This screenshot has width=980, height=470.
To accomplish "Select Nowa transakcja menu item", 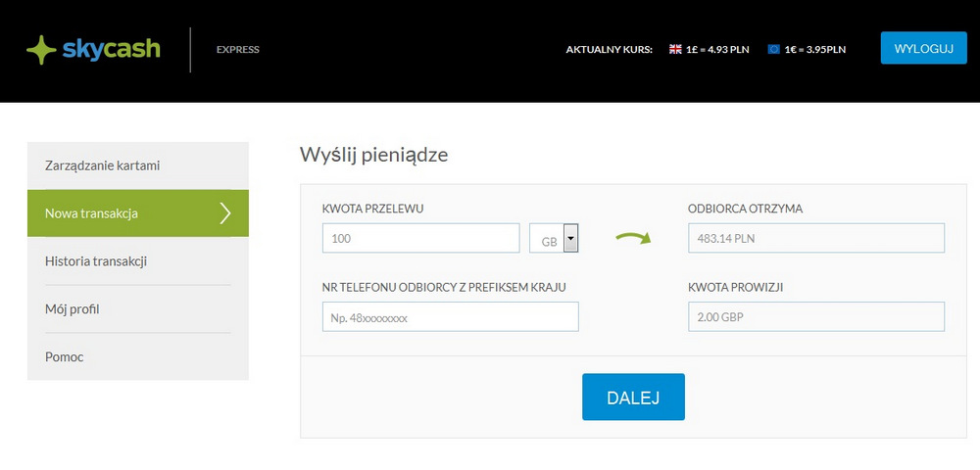I will pyautogui.click(x=91, y=212).
